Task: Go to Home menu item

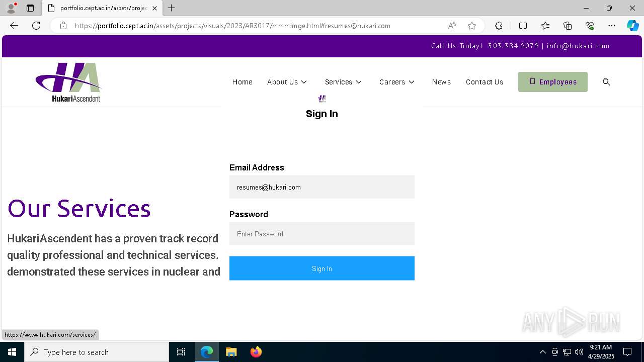Action: tap(243, 82)
